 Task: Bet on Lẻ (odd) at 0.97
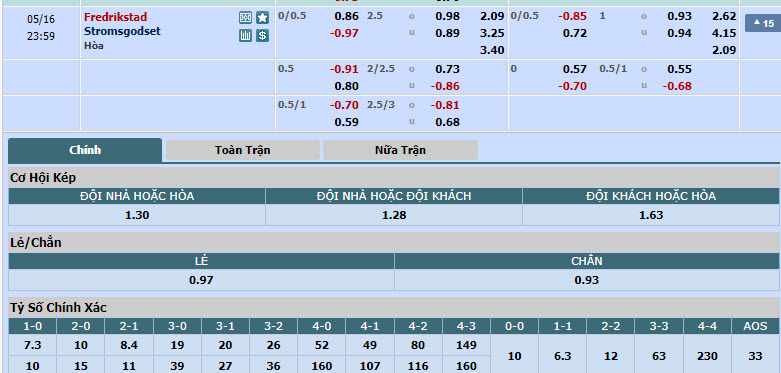[x=201, y=280]
